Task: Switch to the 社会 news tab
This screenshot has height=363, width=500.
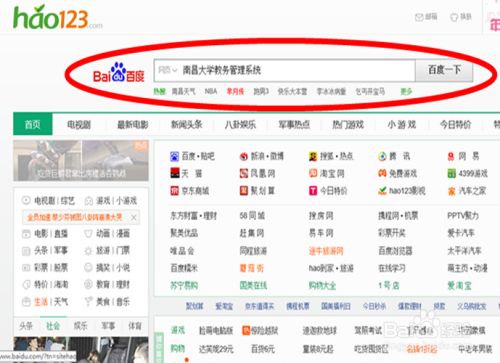Action: click(53, 326)
